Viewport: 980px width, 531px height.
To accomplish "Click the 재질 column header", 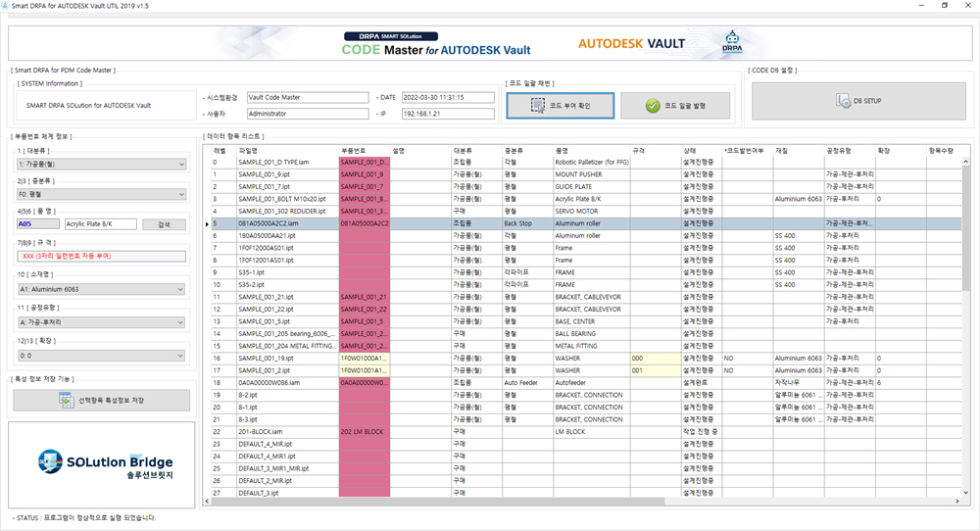I will (798, 151).
